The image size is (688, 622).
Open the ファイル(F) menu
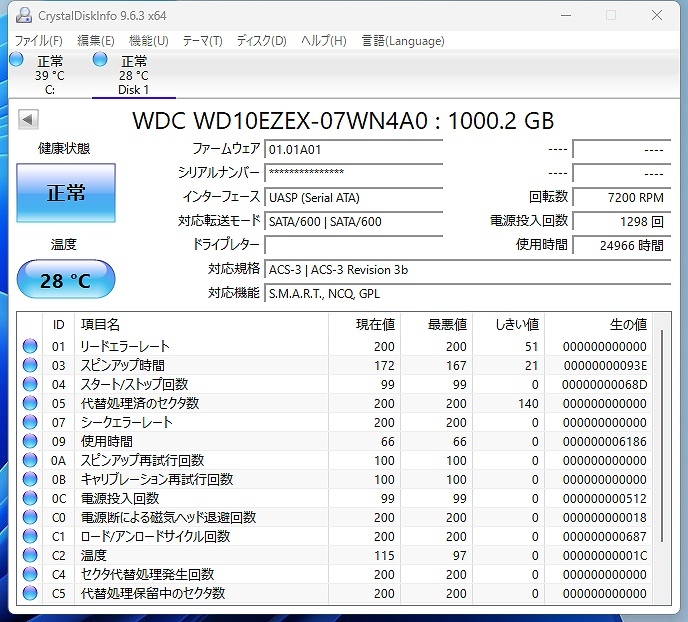[x=39, y=41]
